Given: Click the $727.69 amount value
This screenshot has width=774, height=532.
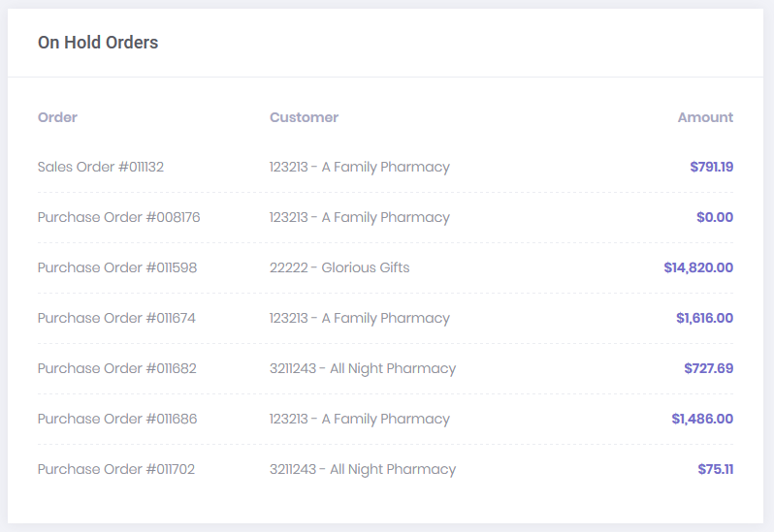Looking at the screenshot, I should pyautogui.click(x=708, y=368).
